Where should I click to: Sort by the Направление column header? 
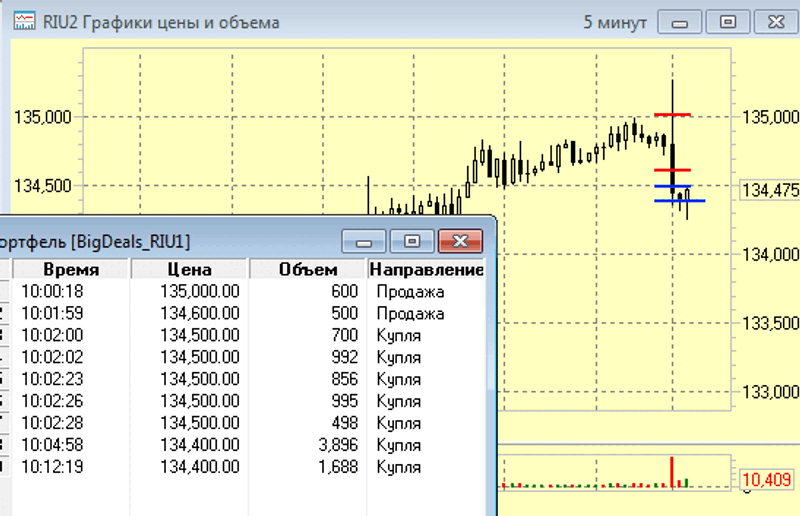(427, 269)
